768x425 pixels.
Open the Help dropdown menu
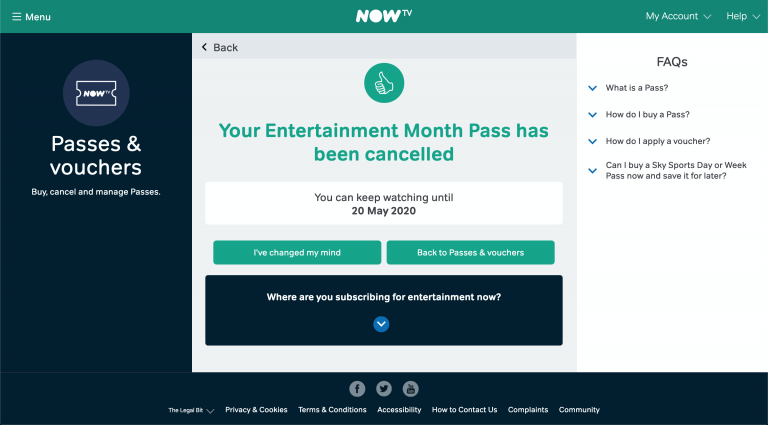click(x=741, y=17)
